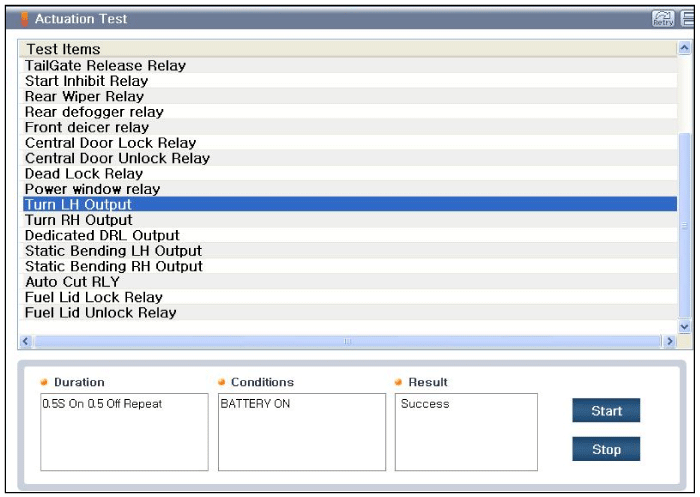700x497 pixels.
Task: Select the Auto Cut RLY item
Action: 72,282
